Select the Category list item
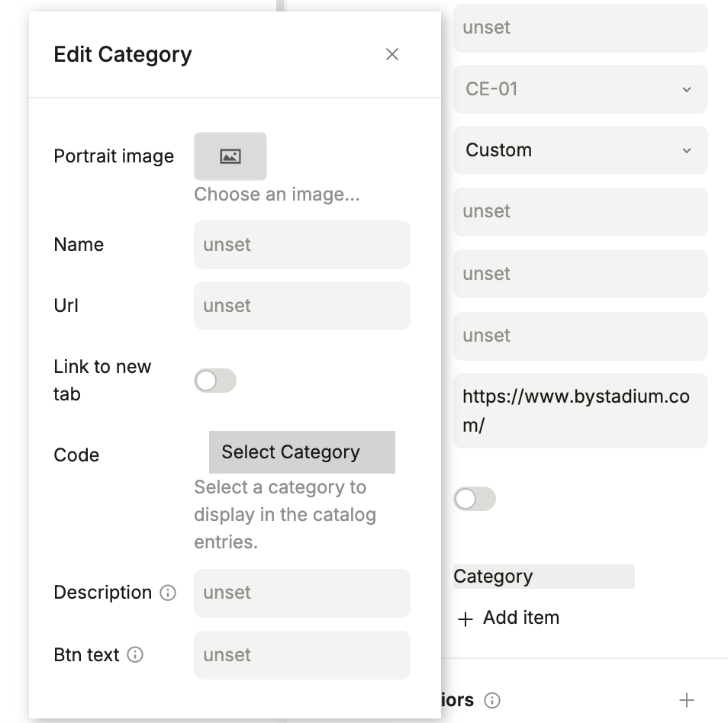The height and width of the screenshot is (723, 728). tap(543, 577)
